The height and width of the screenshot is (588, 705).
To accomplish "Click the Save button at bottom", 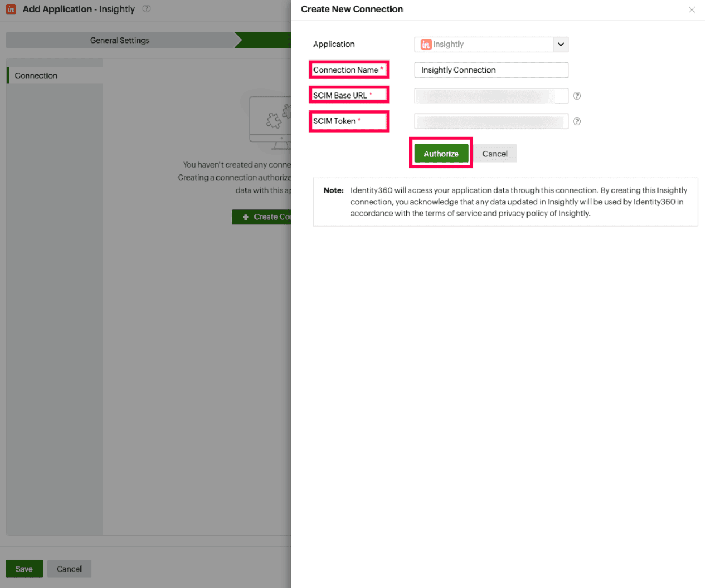I will click(x=24, y=569).
